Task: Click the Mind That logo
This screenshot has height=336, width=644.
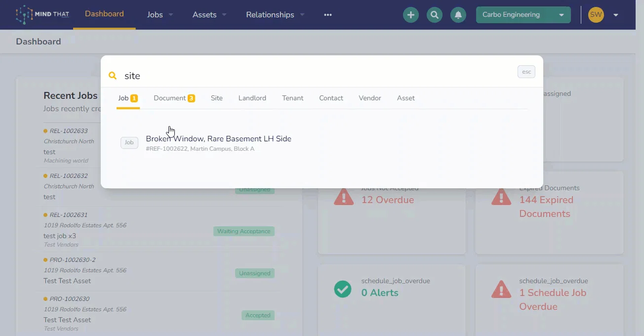Action: [x=41, y=15]
